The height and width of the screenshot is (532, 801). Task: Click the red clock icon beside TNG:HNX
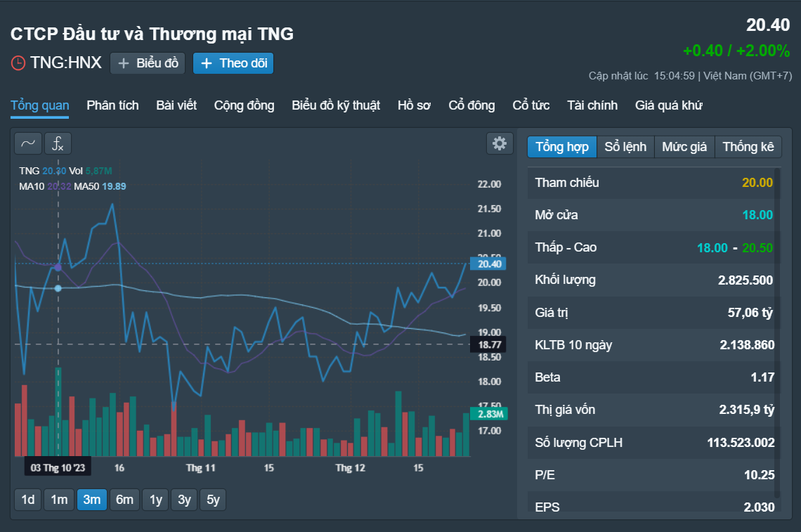tap(18, 63)
